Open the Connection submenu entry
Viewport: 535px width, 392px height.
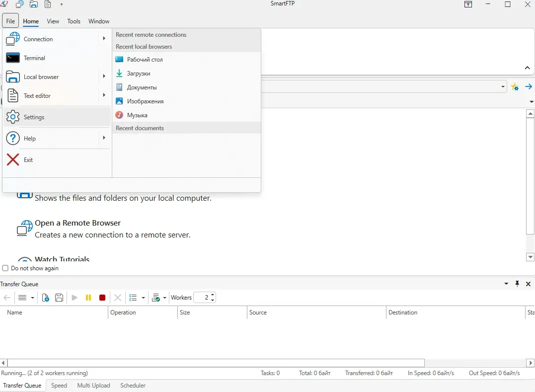click(57, 39)
